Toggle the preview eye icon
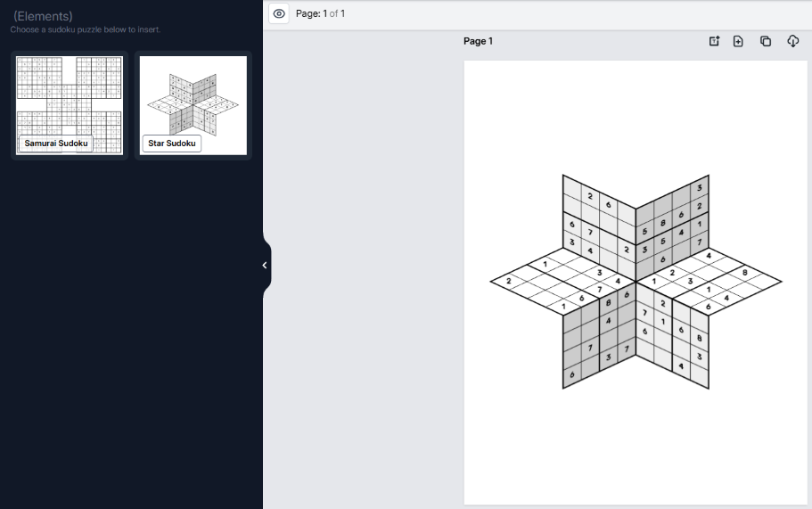 click(279, 13)
